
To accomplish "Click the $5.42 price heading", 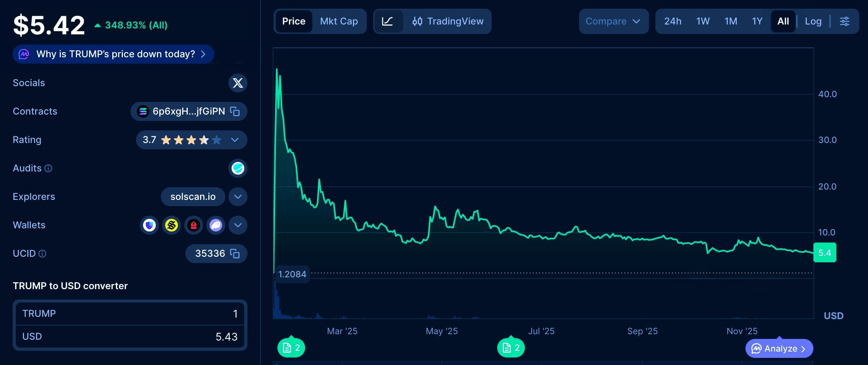I will point(49,25).
